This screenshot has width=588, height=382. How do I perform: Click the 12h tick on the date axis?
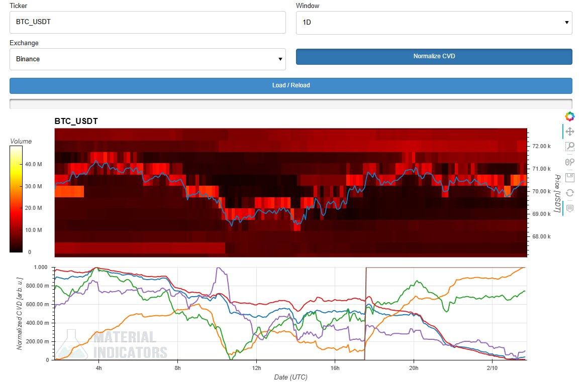coord(256,367)
